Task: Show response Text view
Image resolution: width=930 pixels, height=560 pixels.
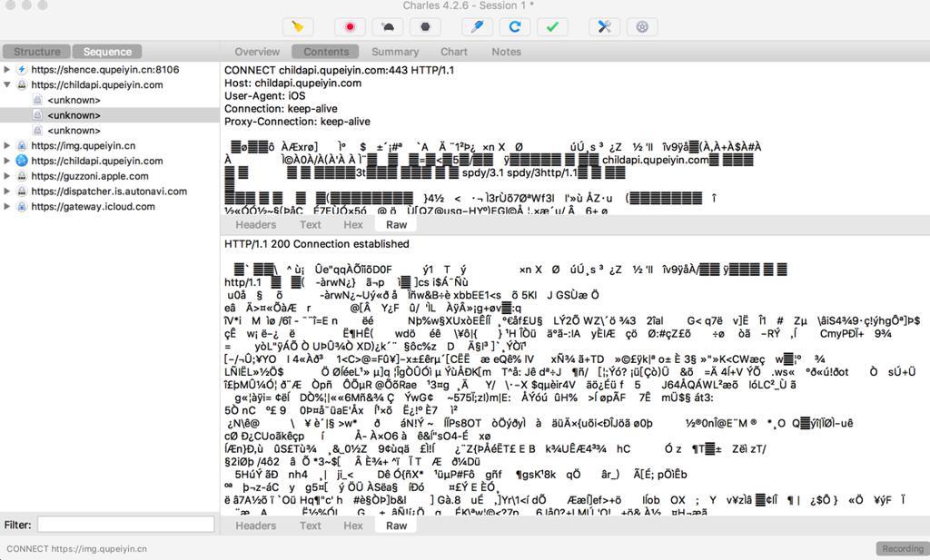Action: [x=311, y=526]
